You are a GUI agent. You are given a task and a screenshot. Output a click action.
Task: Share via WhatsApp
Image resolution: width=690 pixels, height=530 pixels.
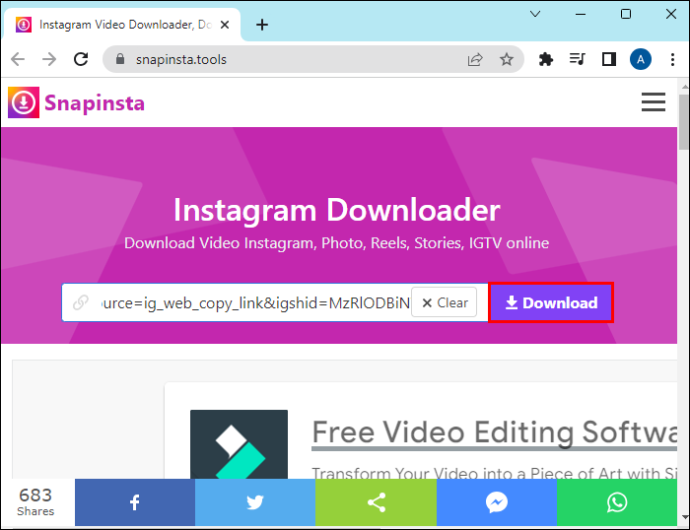(617, 502)
